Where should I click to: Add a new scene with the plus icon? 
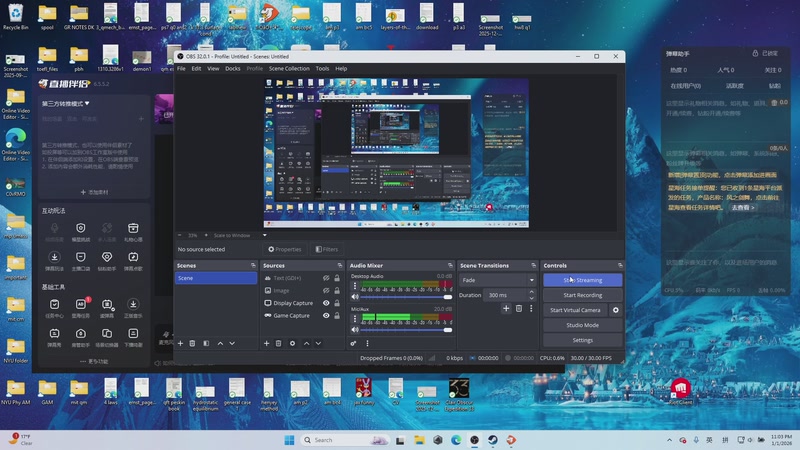(x=180, y=343)
